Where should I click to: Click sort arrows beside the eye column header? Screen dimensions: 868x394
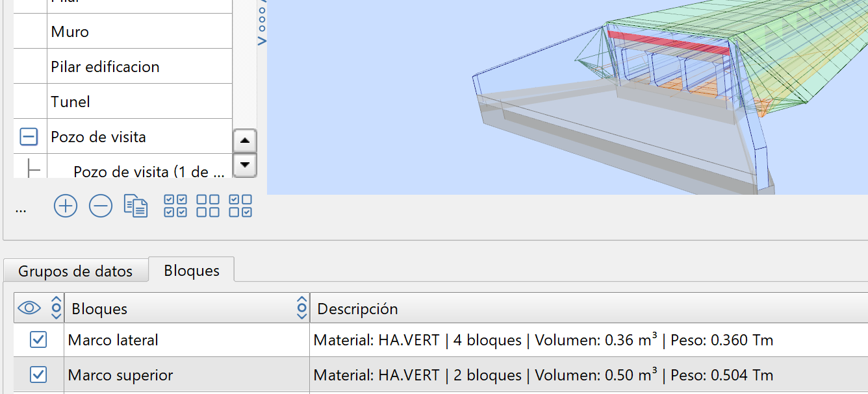click(57, 308)
